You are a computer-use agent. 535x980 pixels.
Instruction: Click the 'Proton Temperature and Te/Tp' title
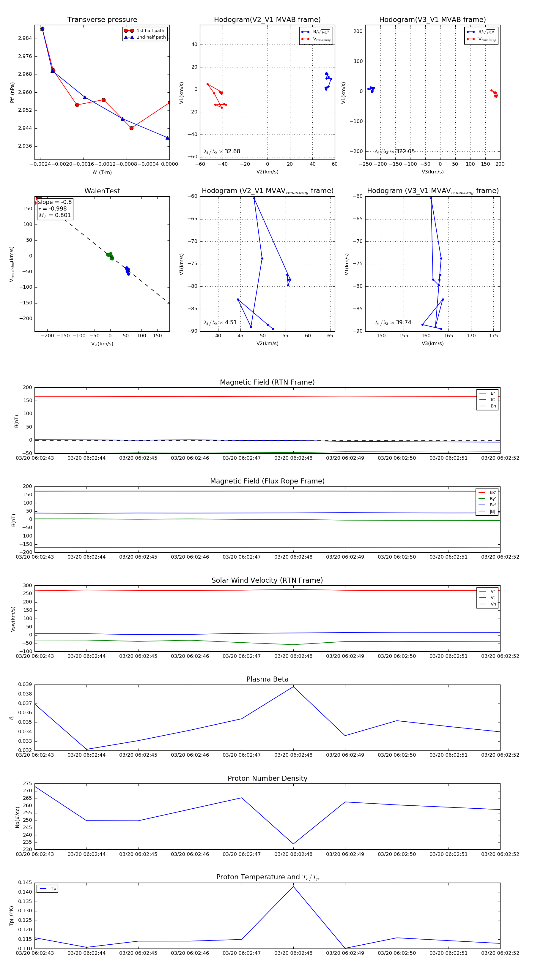pos(267,877)
